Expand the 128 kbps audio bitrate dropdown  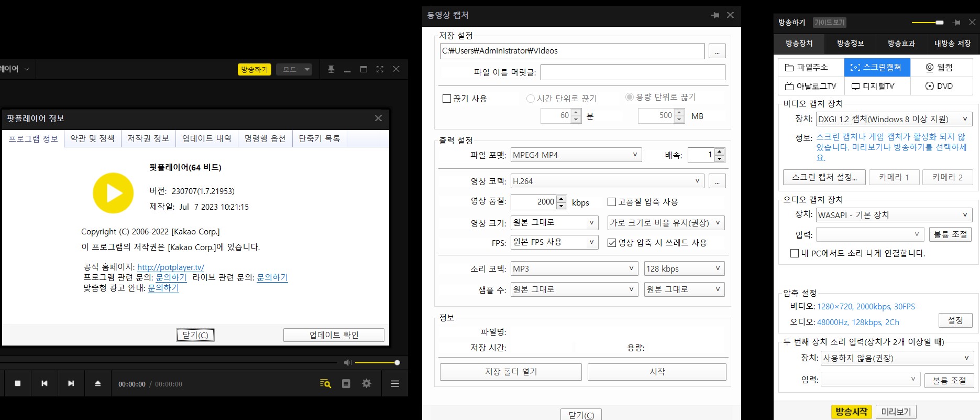(684, 268)
